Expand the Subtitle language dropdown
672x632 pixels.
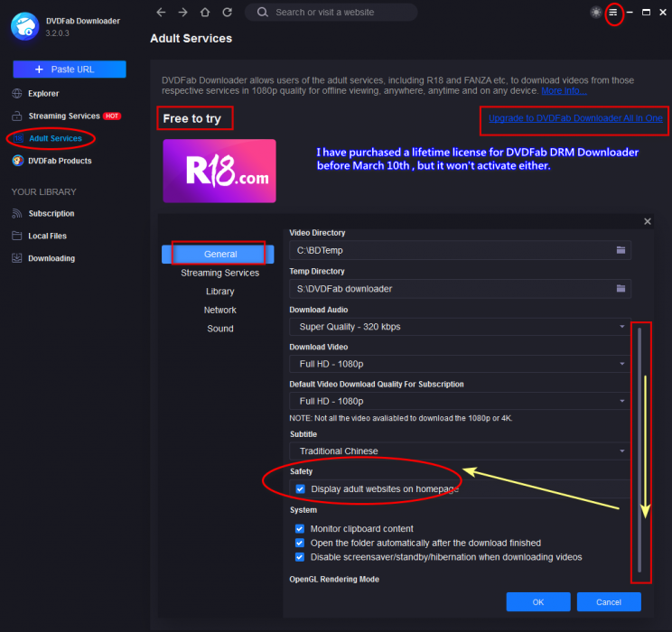point(459,451)
